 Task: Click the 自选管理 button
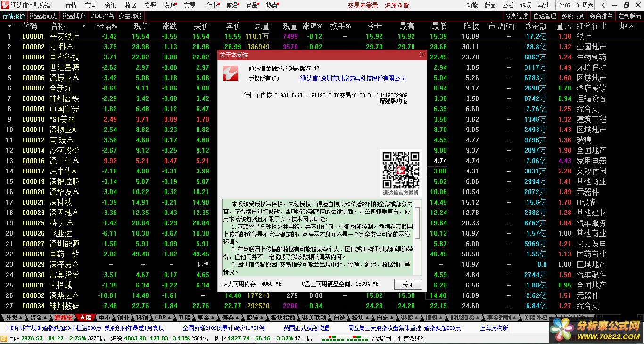pyautogui.click(x=545, y=16)
